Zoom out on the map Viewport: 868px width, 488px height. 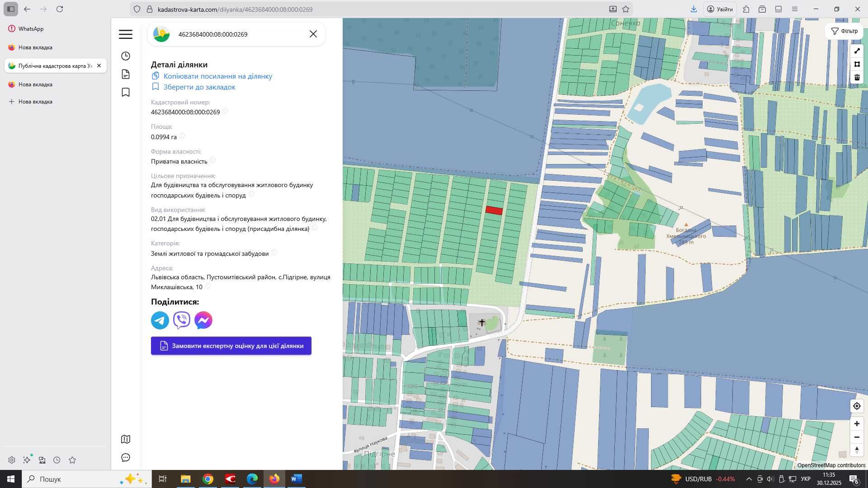pos(857,437)
